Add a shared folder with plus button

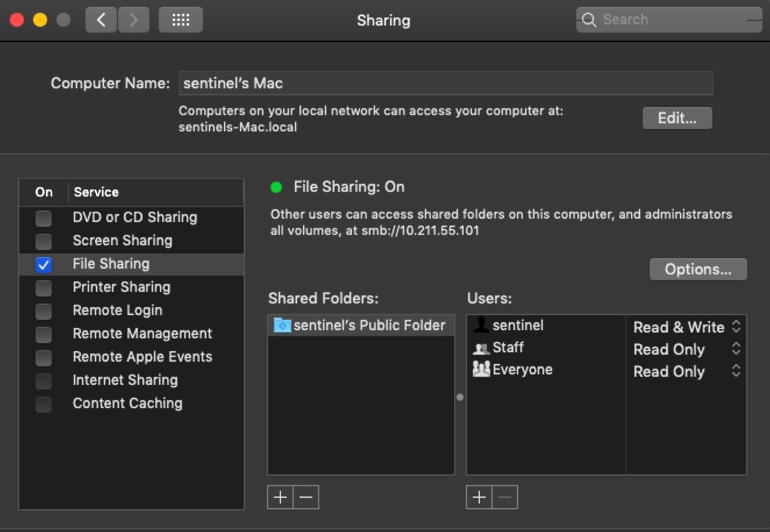(280, 497)
